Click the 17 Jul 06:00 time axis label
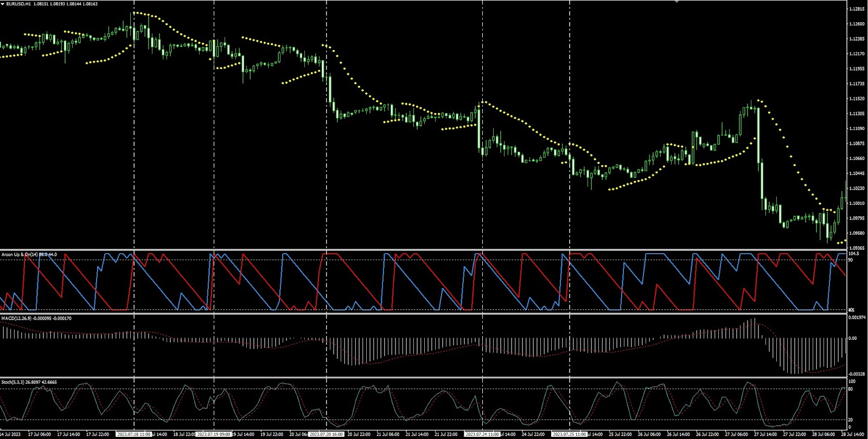The image size is (868, 439). 40,434
